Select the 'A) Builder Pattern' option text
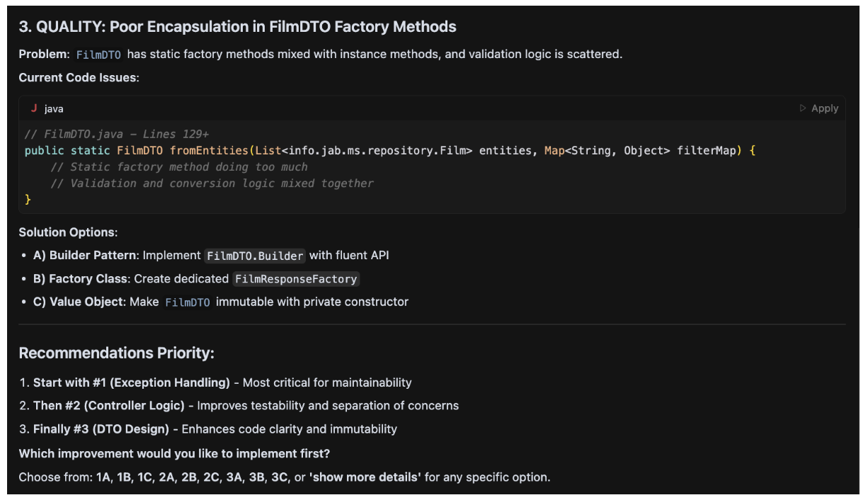 point(86,255)
